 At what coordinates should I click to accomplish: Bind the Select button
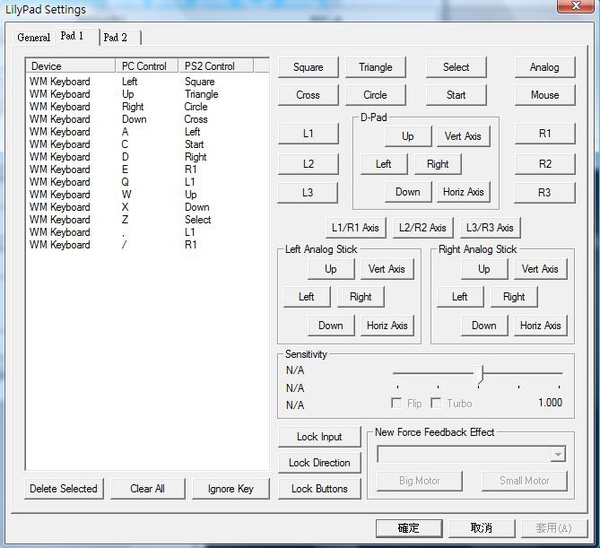click(456, 67)
